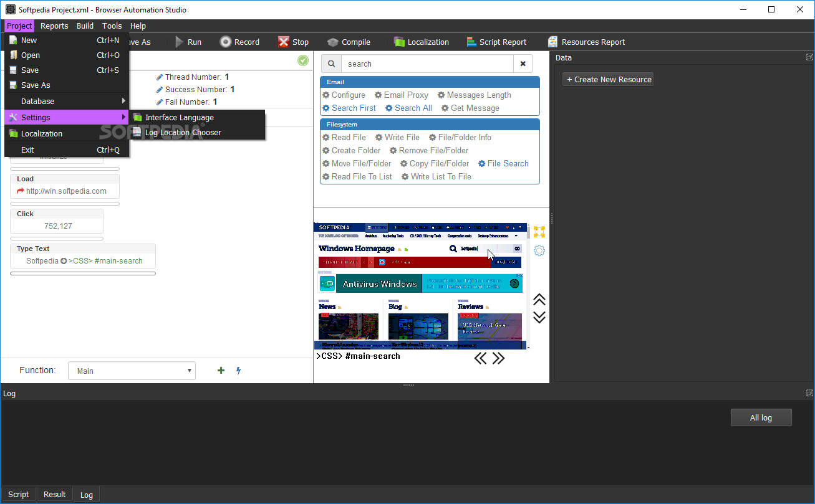Click the Type Text action block
The height and width of the screenshot is (504, 815).
(83, 256)
